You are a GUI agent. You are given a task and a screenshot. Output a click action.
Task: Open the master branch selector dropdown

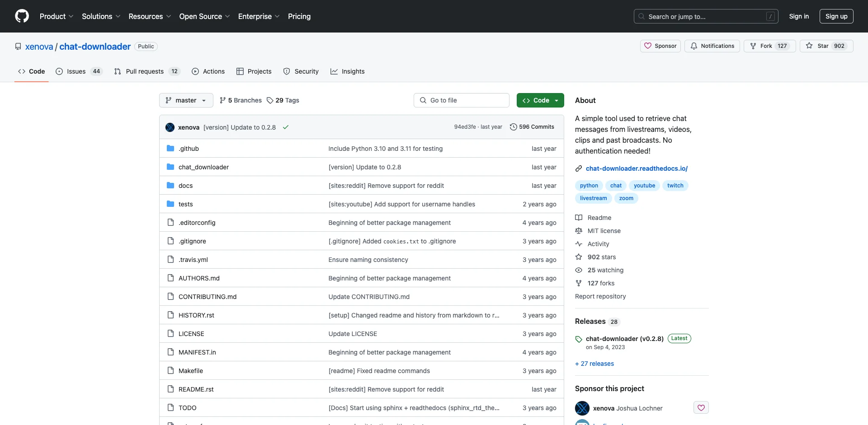[x=186, y=100]
